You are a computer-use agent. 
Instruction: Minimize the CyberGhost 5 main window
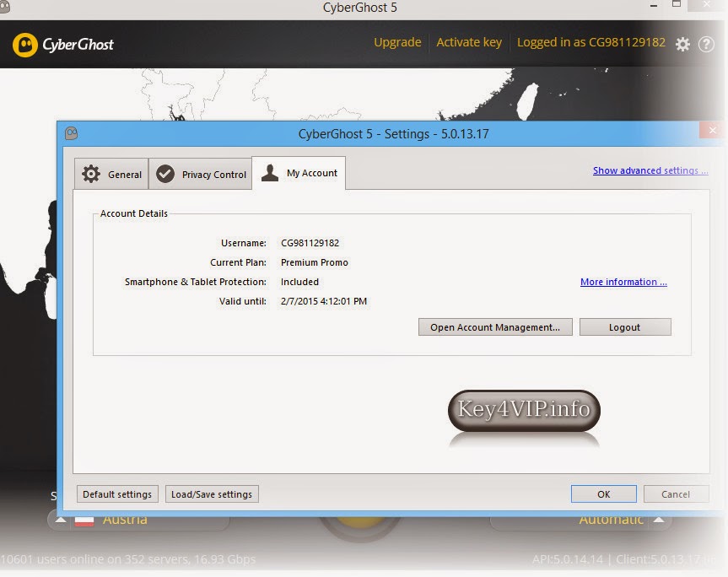tap(654, 6)
